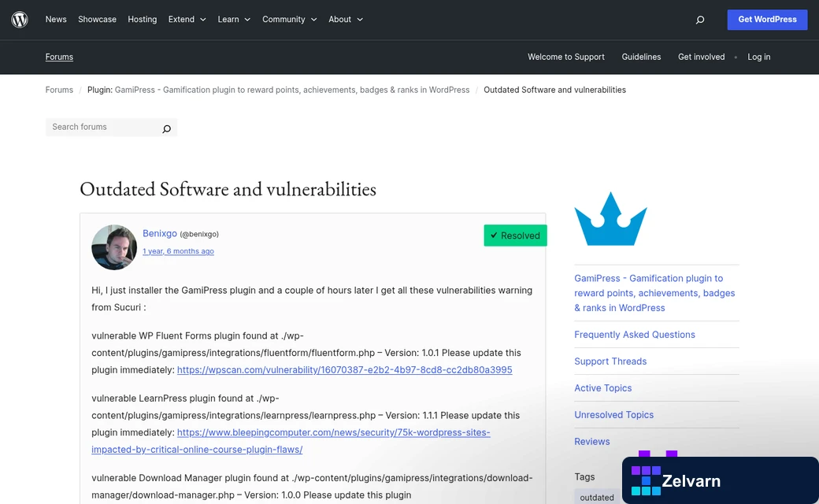819x504 pixels.
Task: Go to the Guidelines page
Action: click(641, 57)
